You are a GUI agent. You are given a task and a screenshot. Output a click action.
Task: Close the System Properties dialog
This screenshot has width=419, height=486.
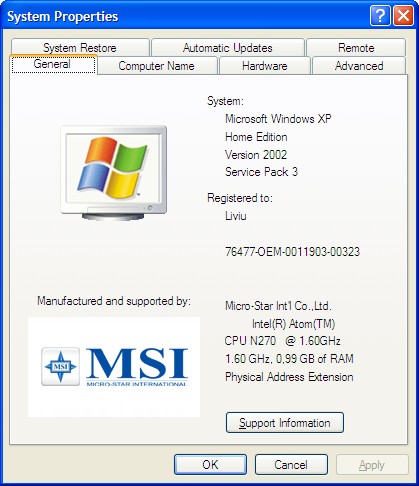point(403,16)
